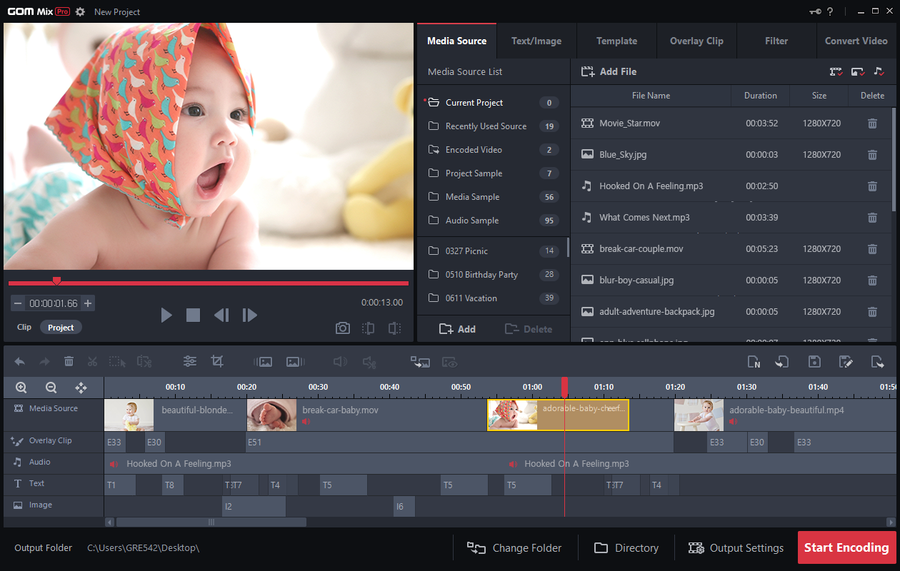Switch preview mode to Clip
The width and height of the screenshot is (900, 571).
(x=24, y=327)
